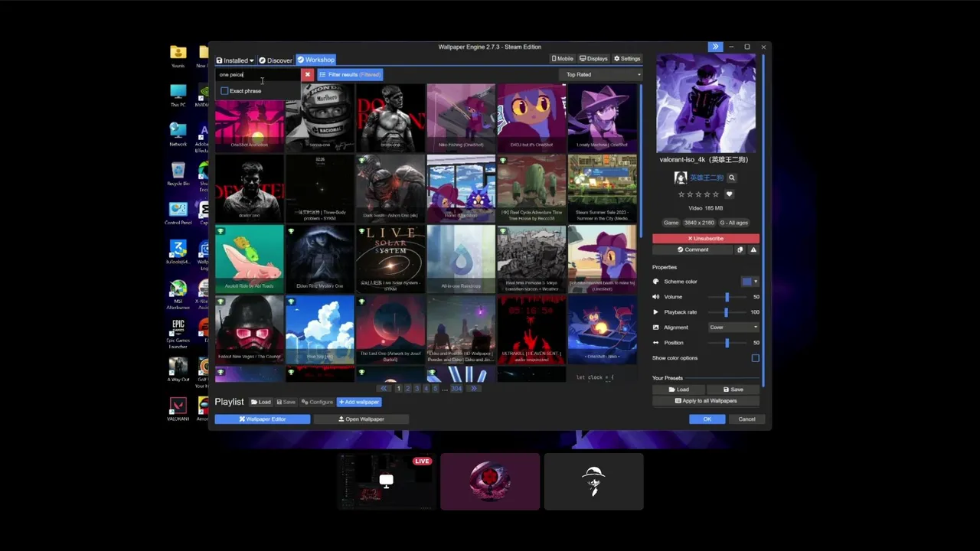Favorite the wallpaper with the heart icon

(x=729, y=194)
